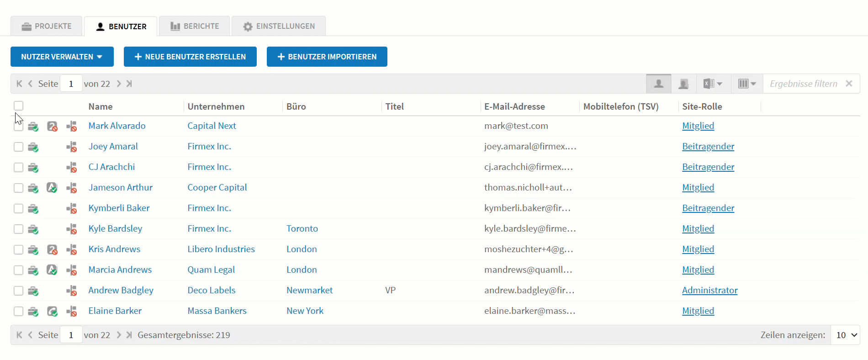
Task: Select the checkbox for Jameson Arthur
Action: [x=18, y=188]
